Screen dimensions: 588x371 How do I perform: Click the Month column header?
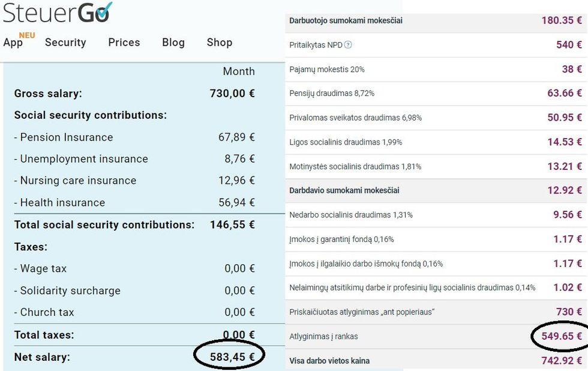[239, 71]
